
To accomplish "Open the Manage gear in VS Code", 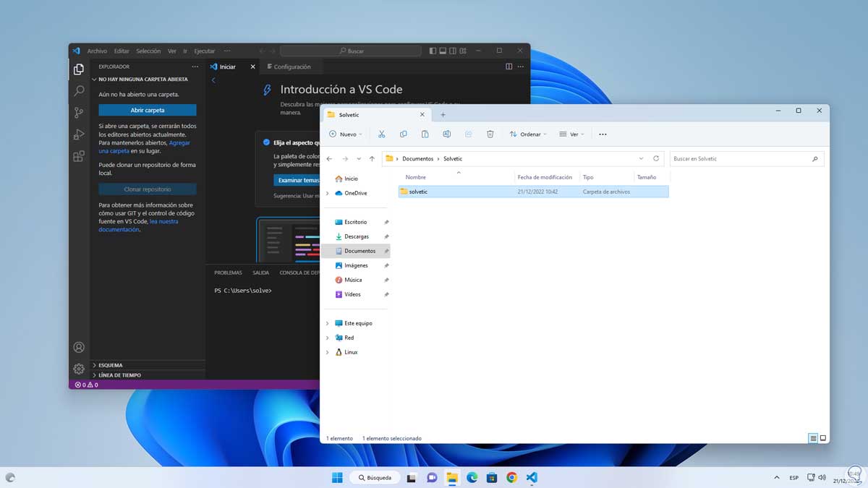I will tap(79, 369).
